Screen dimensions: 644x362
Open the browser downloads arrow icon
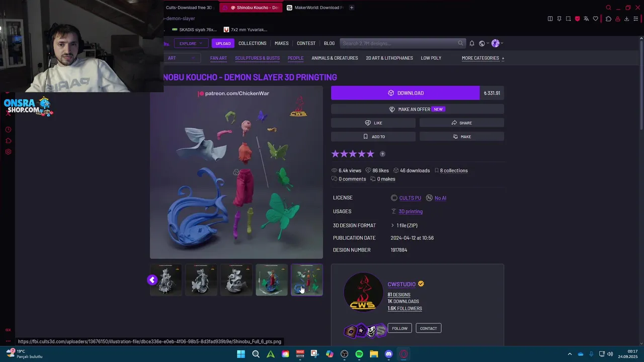[626, 19]
